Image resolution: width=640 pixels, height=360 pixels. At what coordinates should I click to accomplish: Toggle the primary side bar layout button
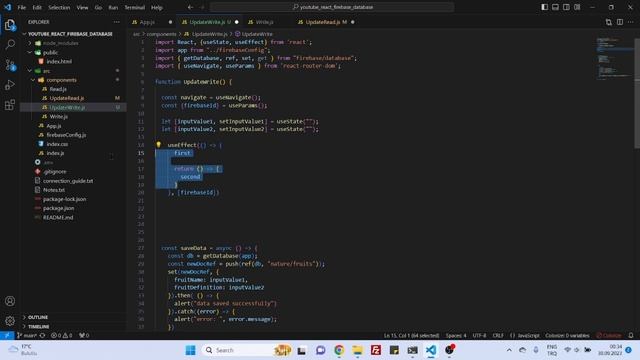[x=544, y=7]
